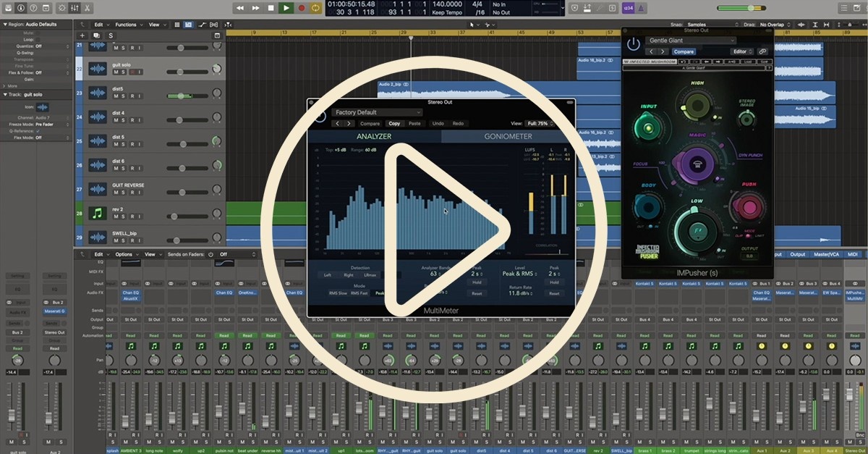Screen dimensions: 868x454
Task: Select Master/VCA mixer filter tab
Action: tap(825, 254)
